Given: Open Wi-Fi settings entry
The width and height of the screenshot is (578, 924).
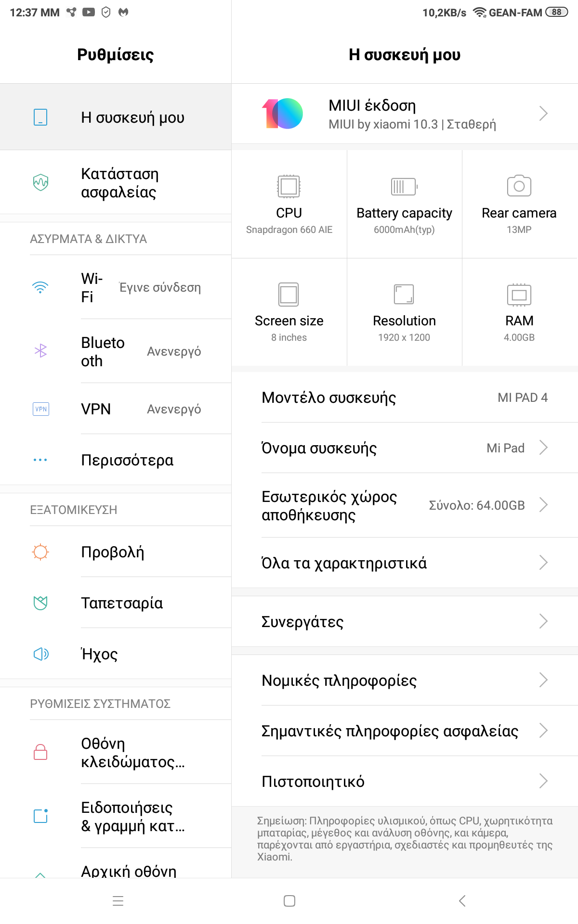Looking at the screenshot, I should click(x=116, y=287).
